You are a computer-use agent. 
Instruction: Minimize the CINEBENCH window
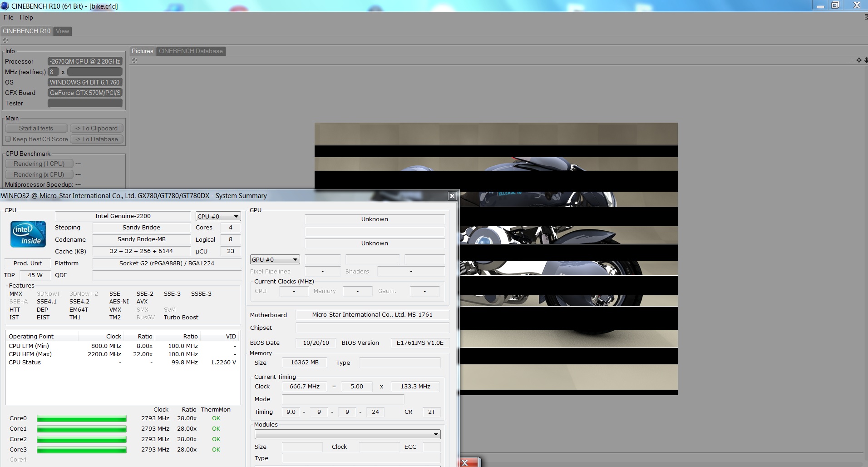click(x=820, y=5)
